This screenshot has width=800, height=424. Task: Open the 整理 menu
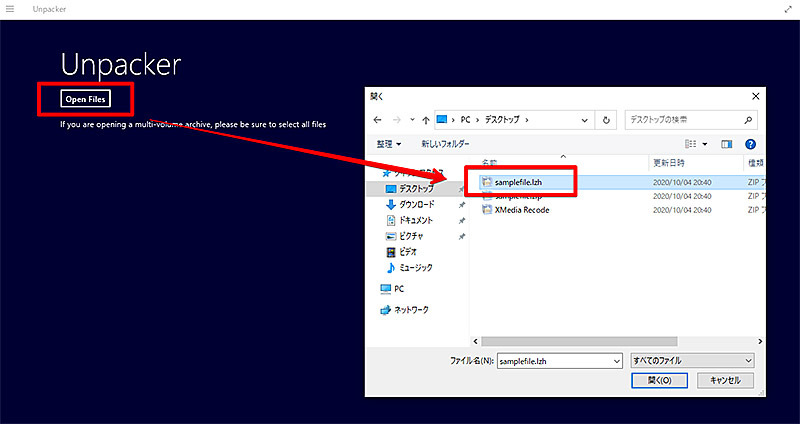point(389,144)
